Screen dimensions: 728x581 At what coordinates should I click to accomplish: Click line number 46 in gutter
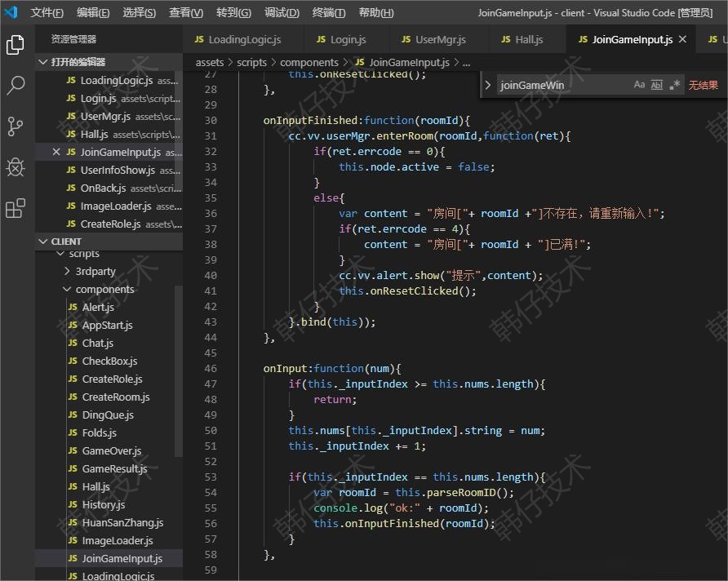211,369
